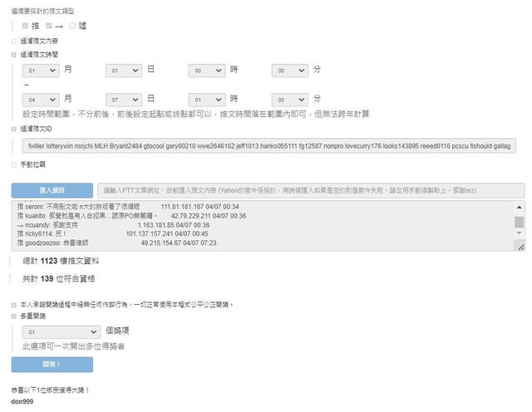Expand the end day dropdown showing 07
532x412 pixels.
point(124,98)
